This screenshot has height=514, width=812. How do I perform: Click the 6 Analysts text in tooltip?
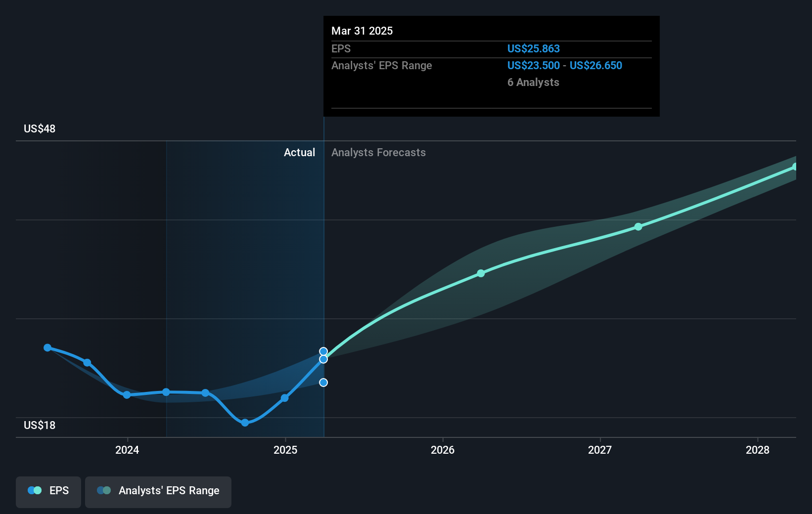pyautogui.click(x=533, y=83)
